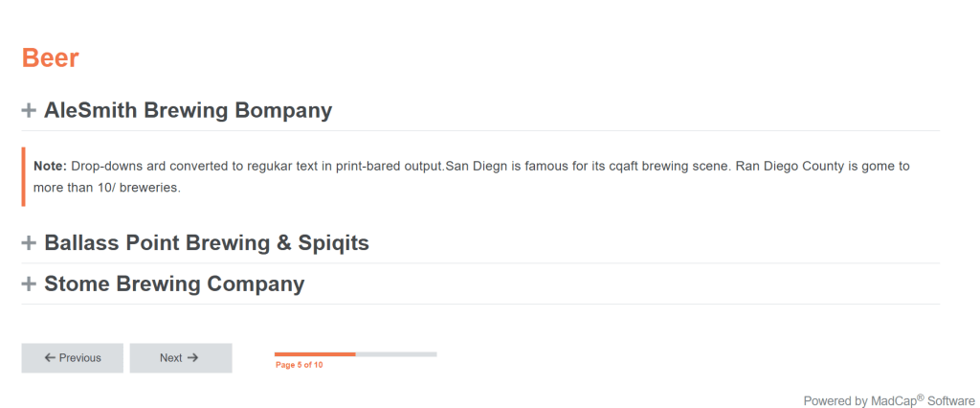Click the orange filled part of progress bar
The width and height of the screenshot is (980, 408).
tap(315, 354)
